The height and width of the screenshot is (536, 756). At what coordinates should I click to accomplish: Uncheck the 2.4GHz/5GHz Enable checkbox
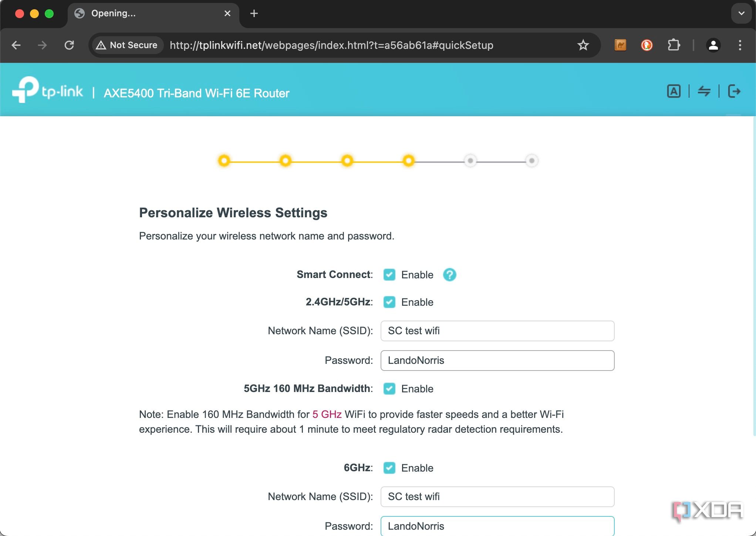coord(389,302)
